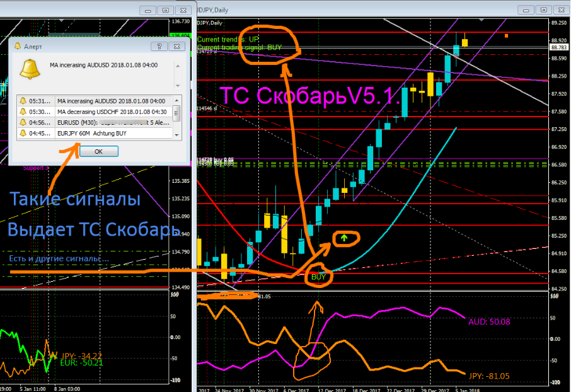The height and width of the screenshot is (392, 571).
Task: Close the alert dialog
Action: point(177,46)
